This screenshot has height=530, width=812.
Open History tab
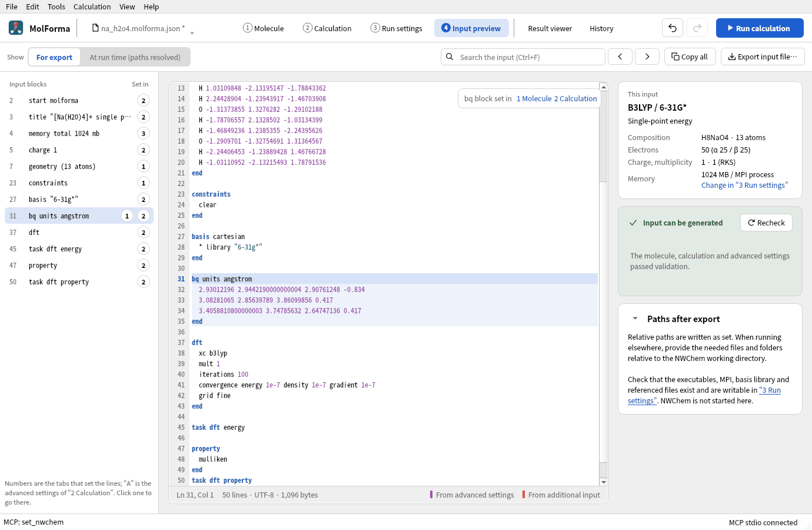point(601,28)
